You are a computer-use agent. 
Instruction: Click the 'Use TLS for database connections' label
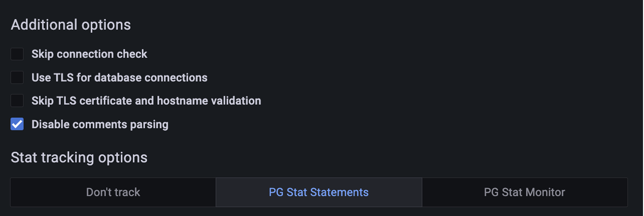[119, 78]
